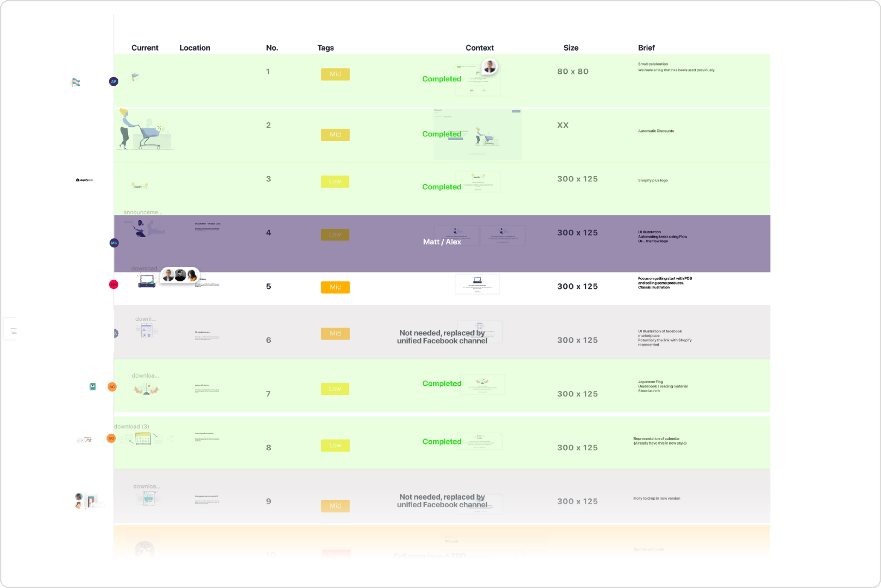881x588 pixels.
Task: Select the calendar illustration in row 8
Action: point(143,439)
